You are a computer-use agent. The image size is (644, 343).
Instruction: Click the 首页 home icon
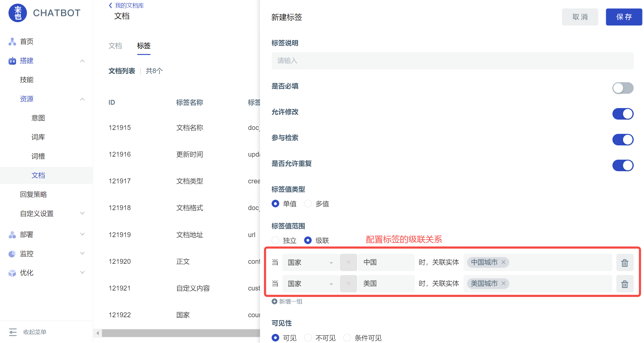click(x=12, y=42)
